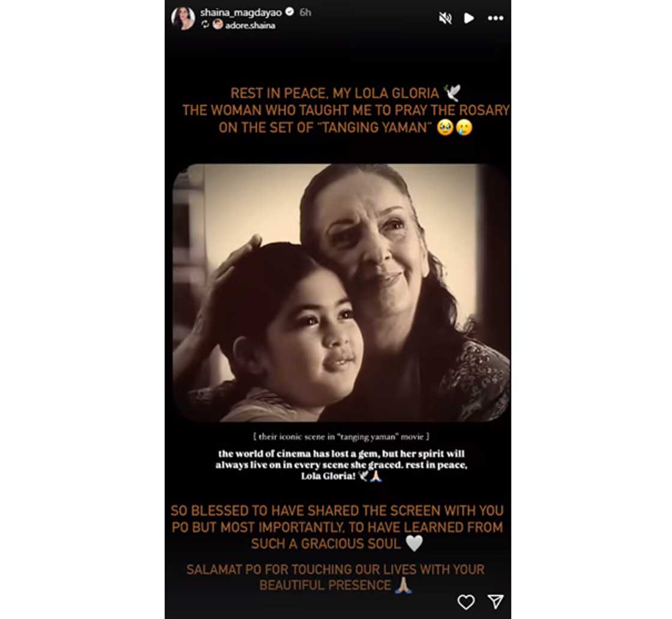
Task: Click the 'world of cinema has lost' text
Action: pyautogui.click(x=341, y=465)
